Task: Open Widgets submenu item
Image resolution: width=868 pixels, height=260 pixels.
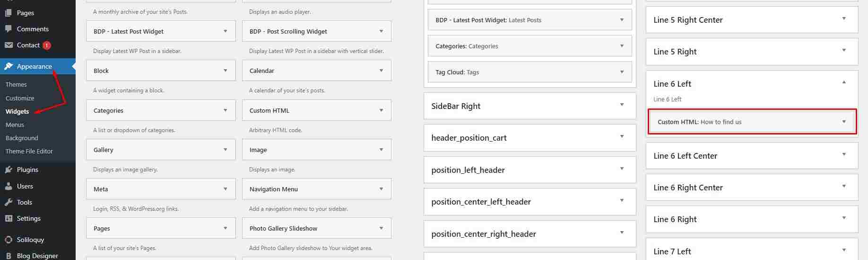Action: (17, 111)
